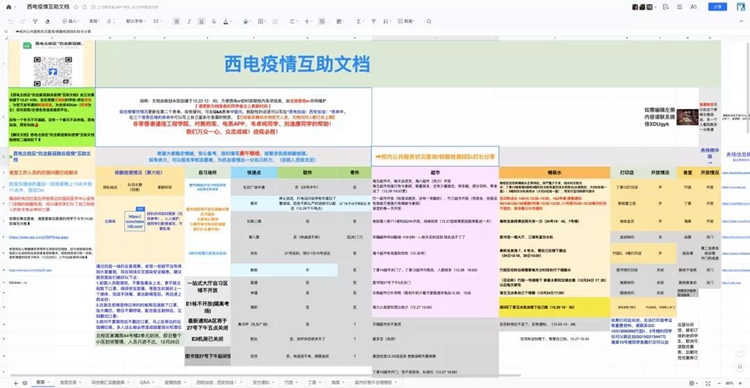Screen dimensions: 750x388
Task: Open the sort options icon
Action: coord(386,22)
